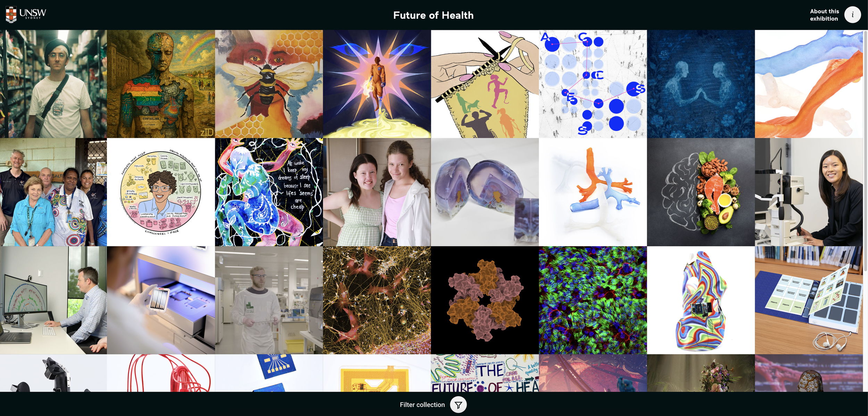The image size is (868, 416).
Task: Select the Centrelink rainbow body artwork
Action: click(161, 84)
